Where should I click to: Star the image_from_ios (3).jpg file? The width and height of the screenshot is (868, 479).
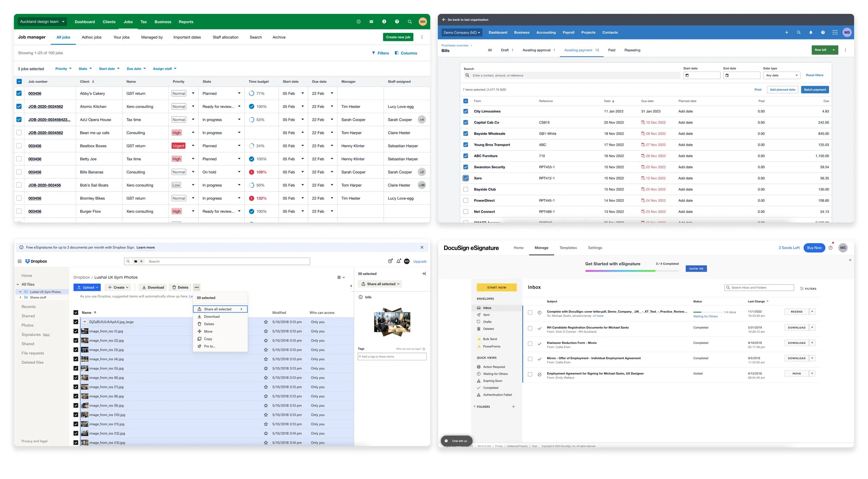[266, 350]
